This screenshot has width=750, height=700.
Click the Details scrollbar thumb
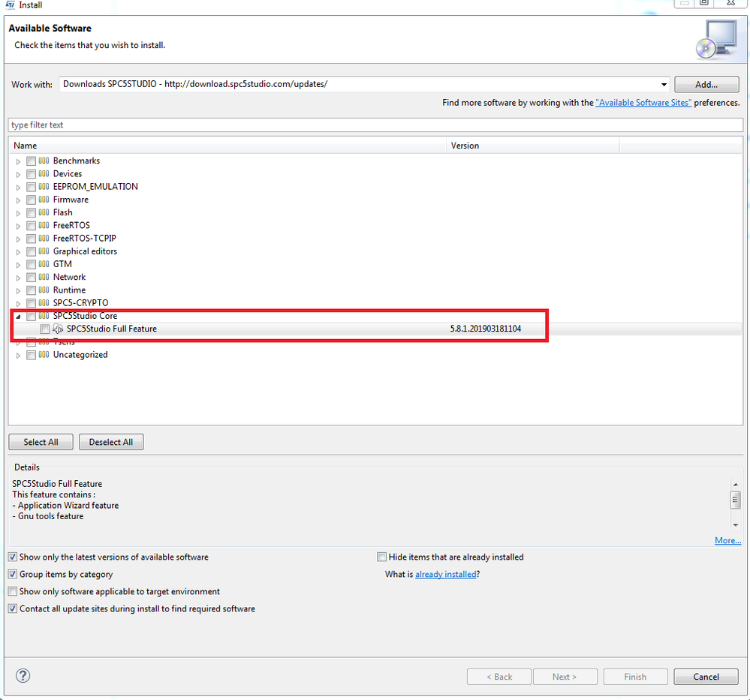[x=736, y=500]
